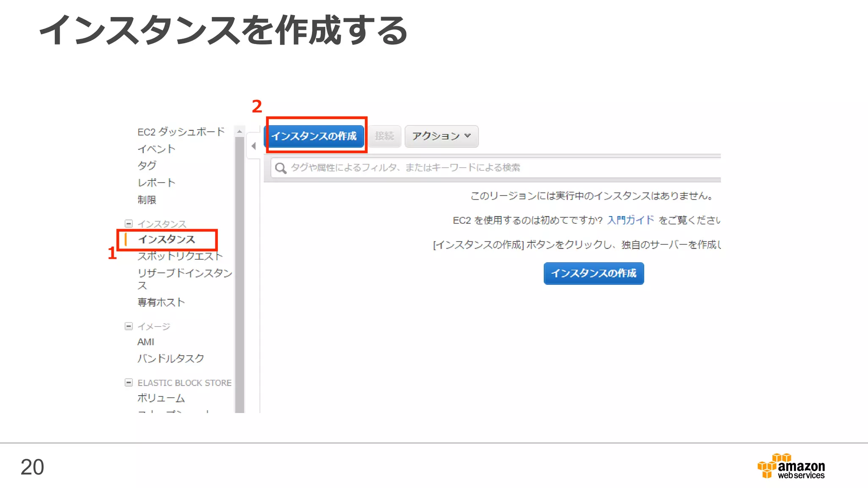Viewport: 868px width, 488px height.
Task: Open the 入門ガイド link
Action: [630, 220]
